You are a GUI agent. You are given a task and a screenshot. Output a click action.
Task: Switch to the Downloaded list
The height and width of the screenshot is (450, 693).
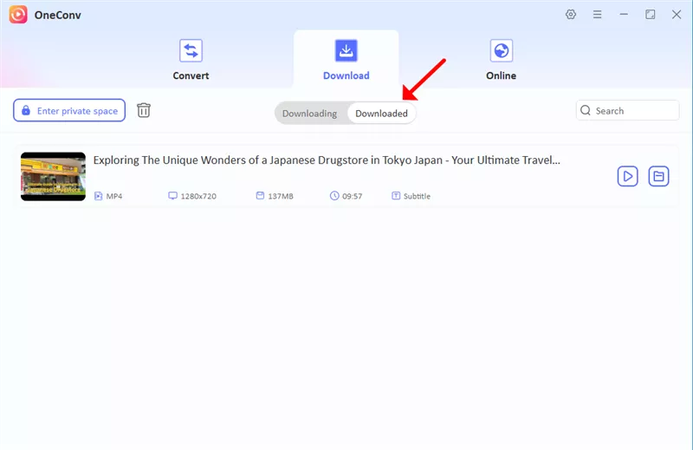381,113
